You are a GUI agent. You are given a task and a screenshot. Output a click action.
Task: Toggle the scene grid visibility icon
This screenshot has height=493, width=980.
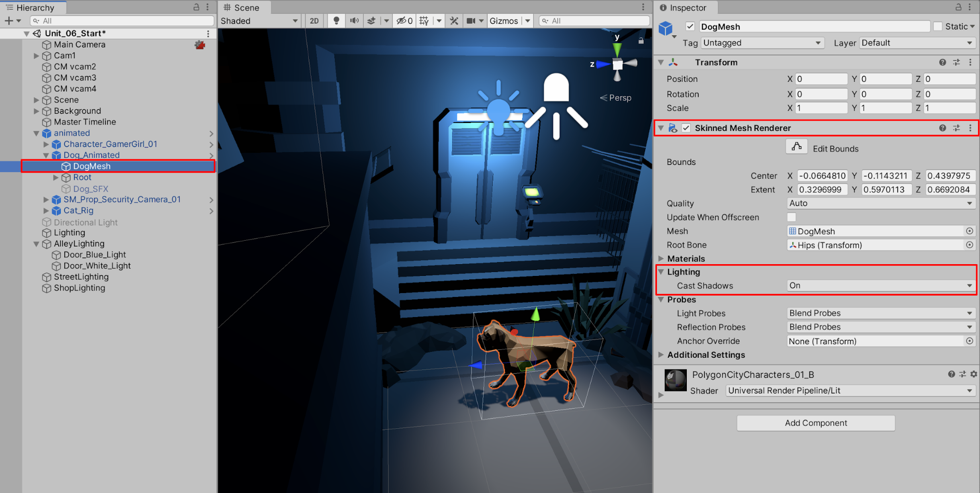click(425, 21)
